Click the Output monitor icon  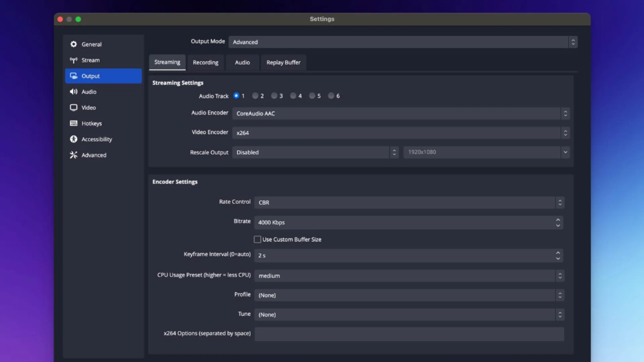(x=73, y=76)
